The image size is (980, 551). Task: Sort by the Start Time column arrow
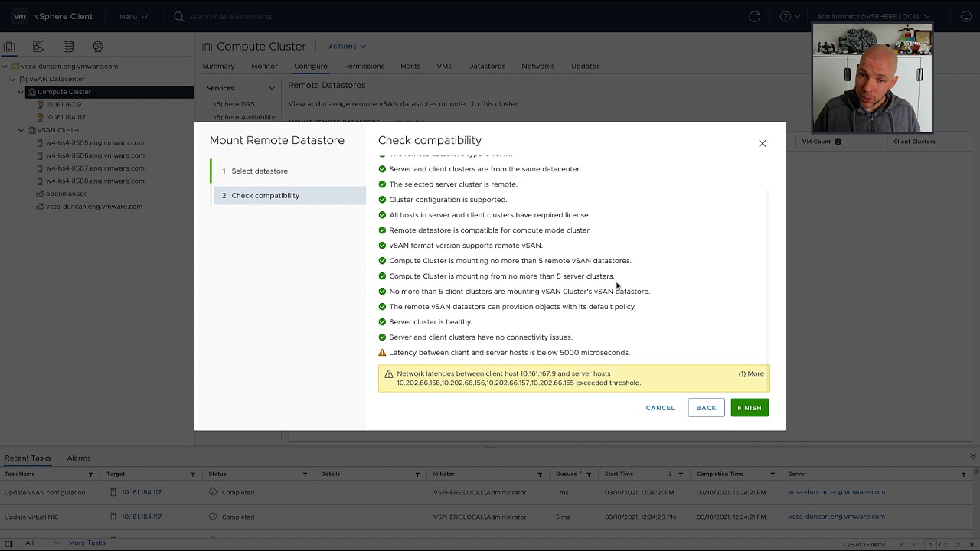(670, 474)
